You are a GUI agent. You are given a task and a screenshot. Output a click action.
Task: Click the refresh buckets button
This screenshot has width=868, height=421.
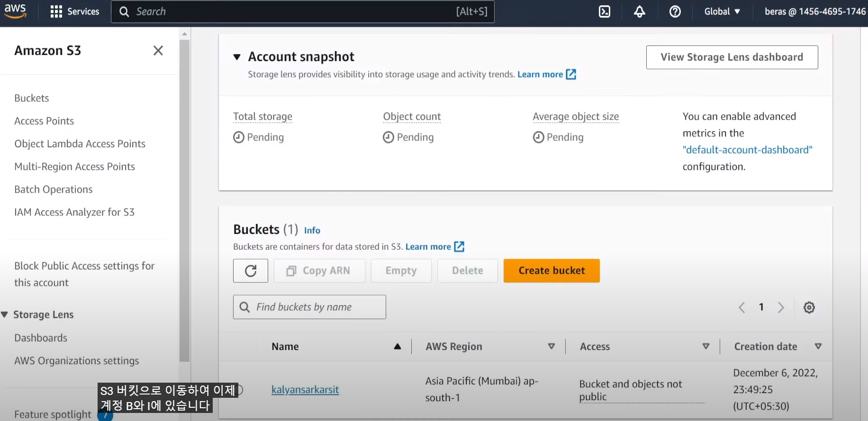(x=251, y=271)
